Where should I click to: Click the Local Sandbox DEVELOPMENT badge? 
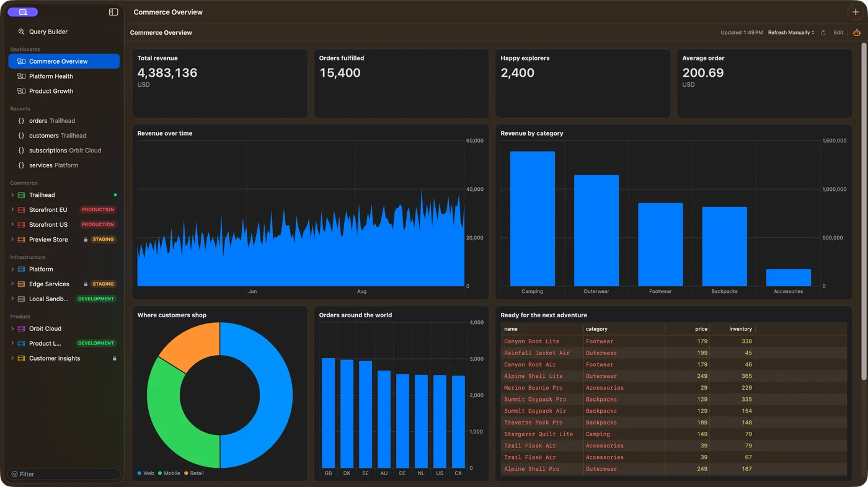coord(96,299)
